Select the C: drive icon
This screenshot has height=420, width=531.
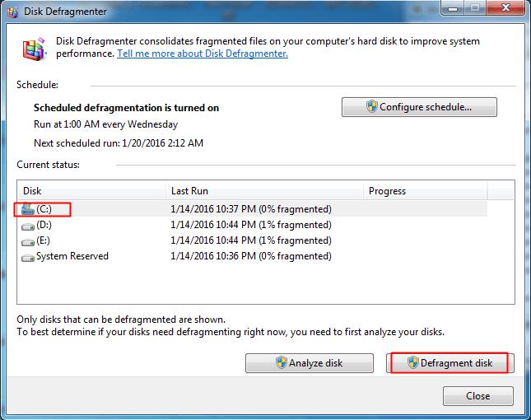[x=28, y=209]
